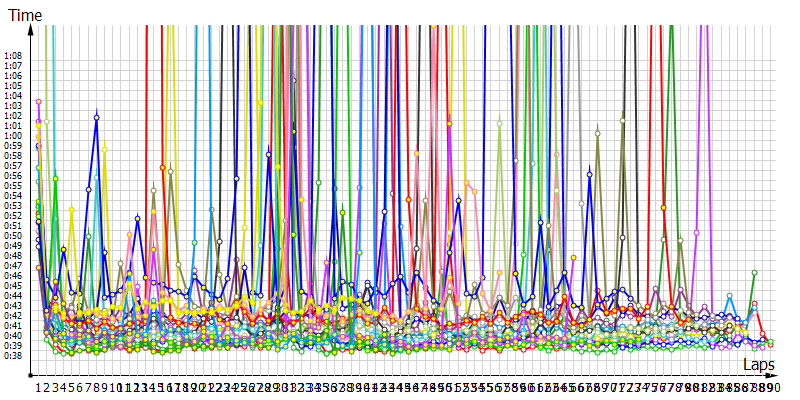Select the purple data point at 1:03 on lap 1
Screen dimensions: 800x400
click(39, 101)
